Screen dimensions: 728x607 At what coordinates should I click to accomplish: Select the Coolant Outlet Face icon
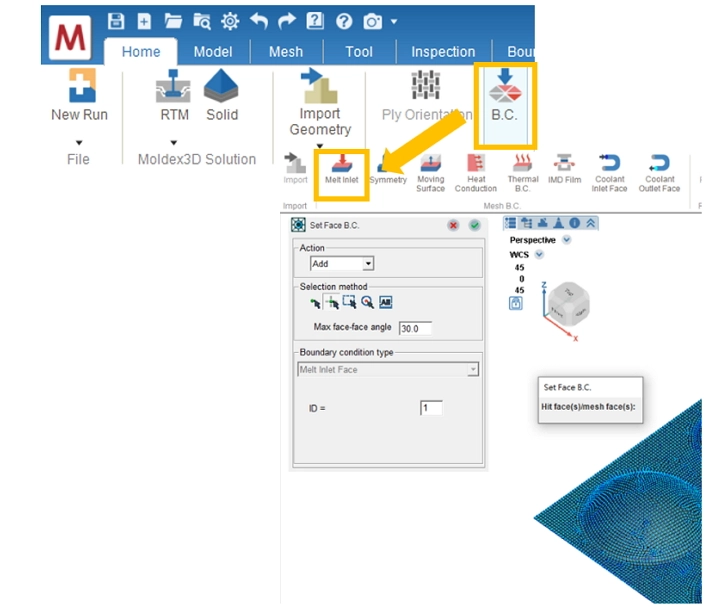point(660,169)
